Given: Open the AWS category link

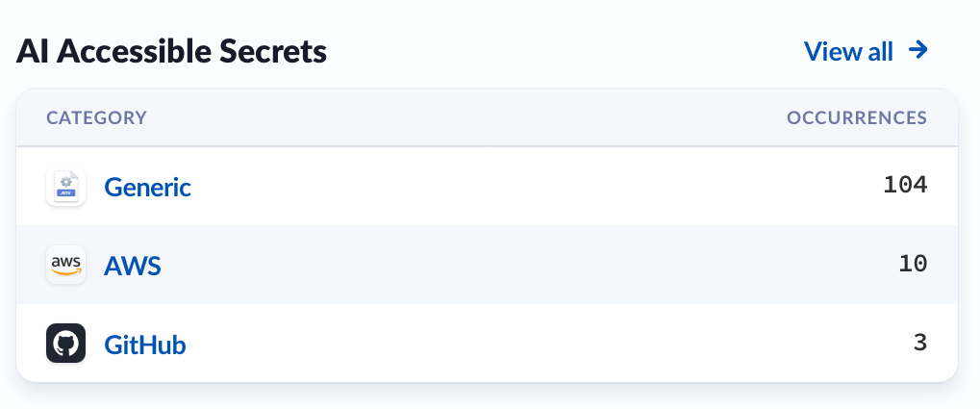Looking at the screenshot, I should point(133,266).
